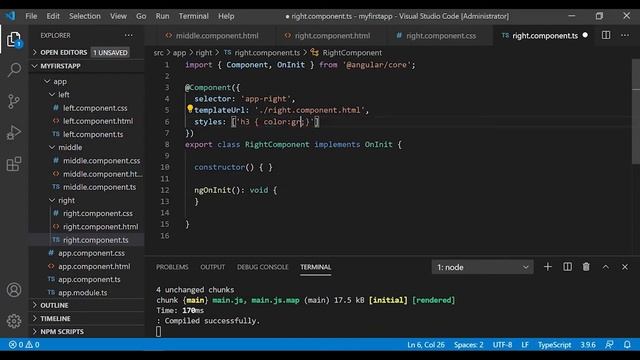Open the Help menu
The width and height of the screenshot is (640, 360).
(226, 16)
